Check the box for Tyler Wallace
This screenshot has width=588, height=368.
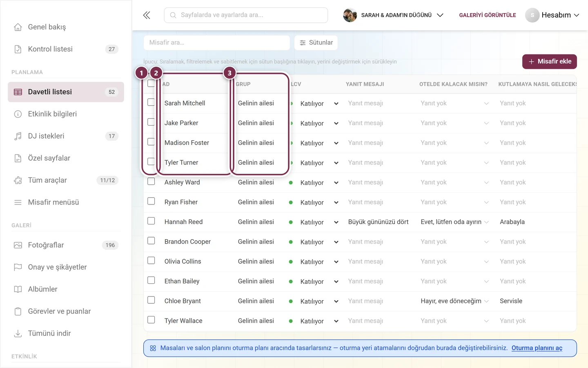[151, 320]
